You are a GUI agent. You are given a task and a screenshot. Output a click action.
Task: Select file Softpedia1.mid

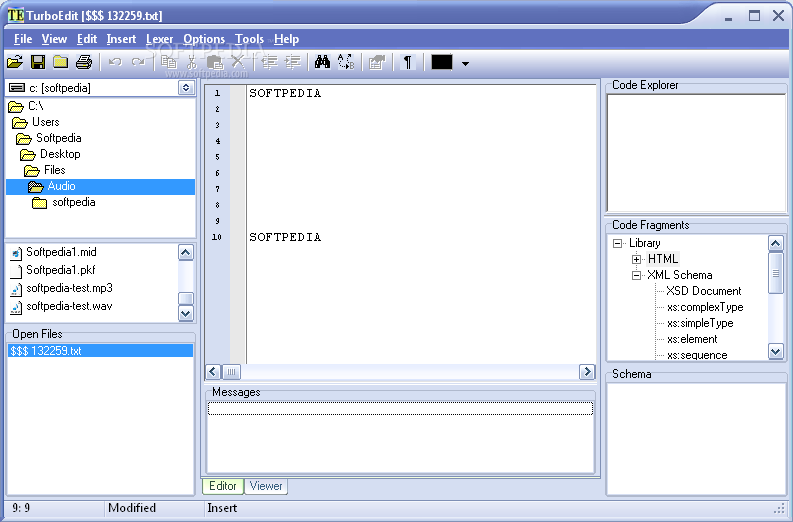[61, 252]
